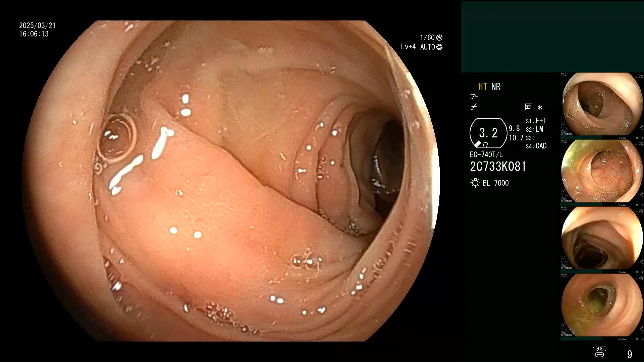Click the main live endoscopy image
This screenshot has width=644, height=362.
point(231,181)
